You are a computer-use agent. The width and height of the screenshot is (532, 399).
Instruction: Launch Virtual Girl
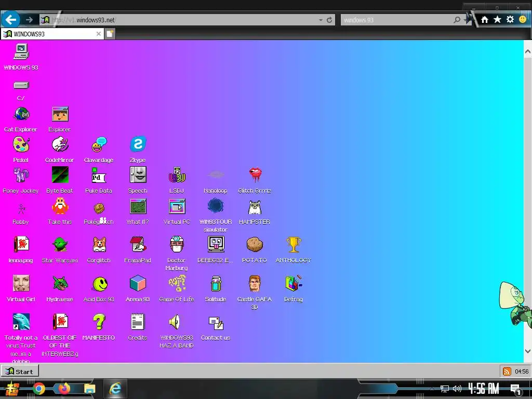click(21, 283)
